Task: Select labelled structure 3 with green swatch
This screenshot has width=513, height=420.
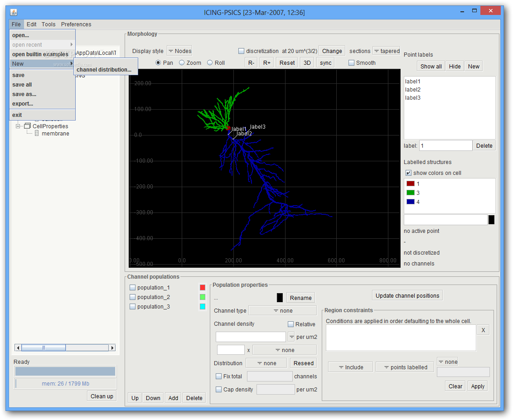Action: tap(413, 193)
